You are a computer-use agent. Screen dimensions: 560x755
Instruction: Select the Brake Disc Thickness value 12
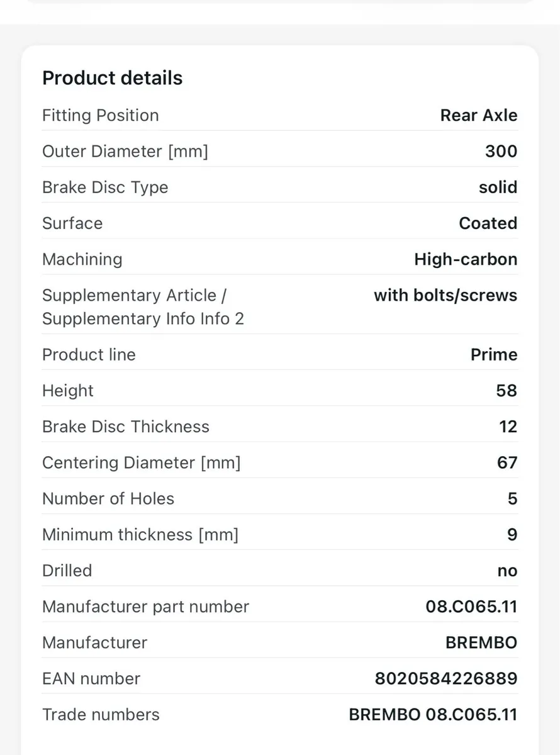point(508,427)
